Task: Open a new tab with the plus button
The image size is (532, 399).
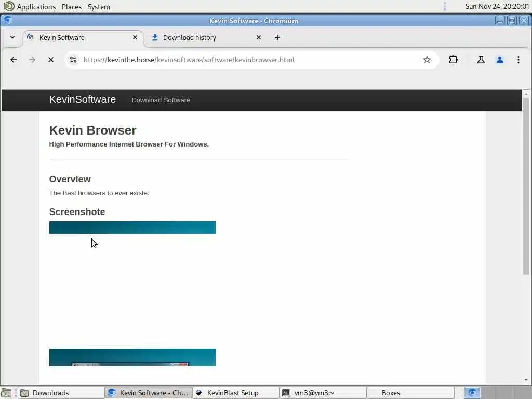Action: [277, 37]
